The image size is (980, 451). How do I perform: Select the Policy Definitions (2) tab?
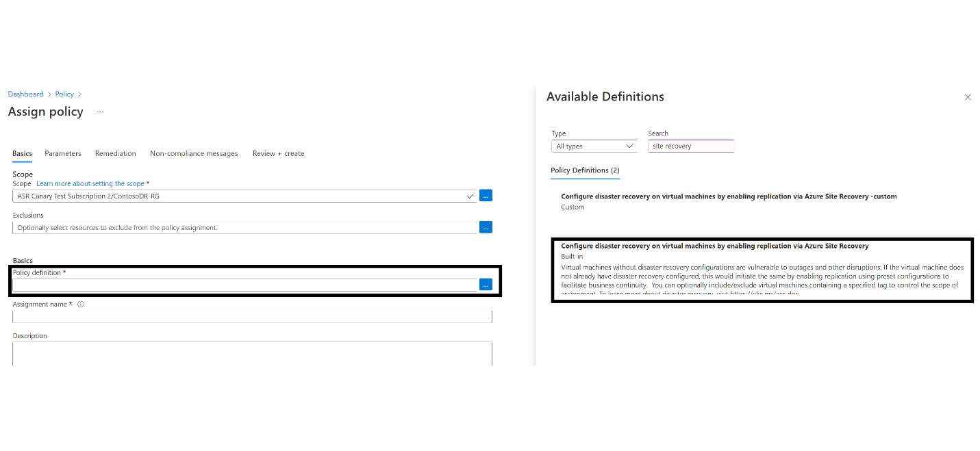pos(585,170)
